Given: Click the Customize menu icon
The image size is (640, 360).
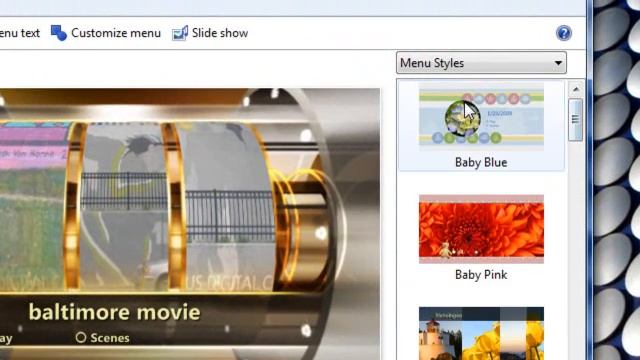Looking at the screenshot, I should [x=59, y=33].
